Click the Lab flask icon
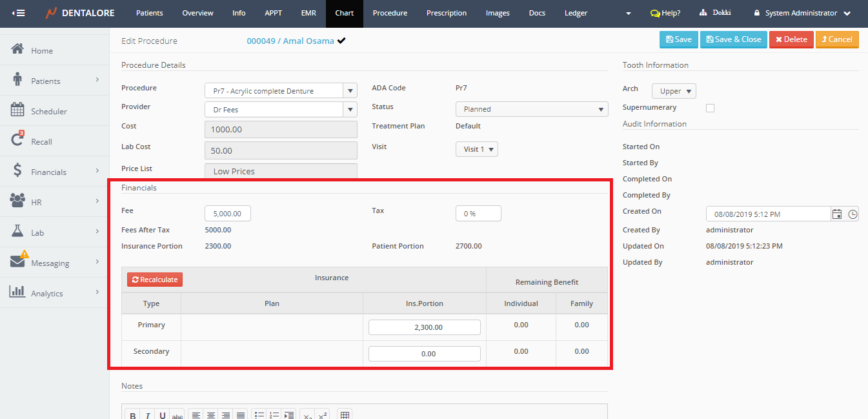This screenshot has width=868, height=419. point(17,232)
